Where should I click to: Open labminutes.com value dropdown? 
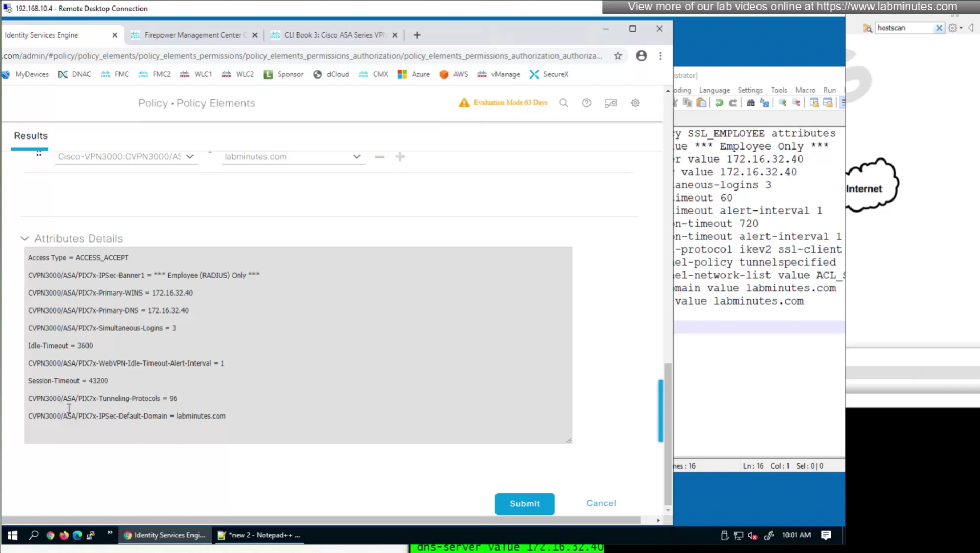(357, 157)
